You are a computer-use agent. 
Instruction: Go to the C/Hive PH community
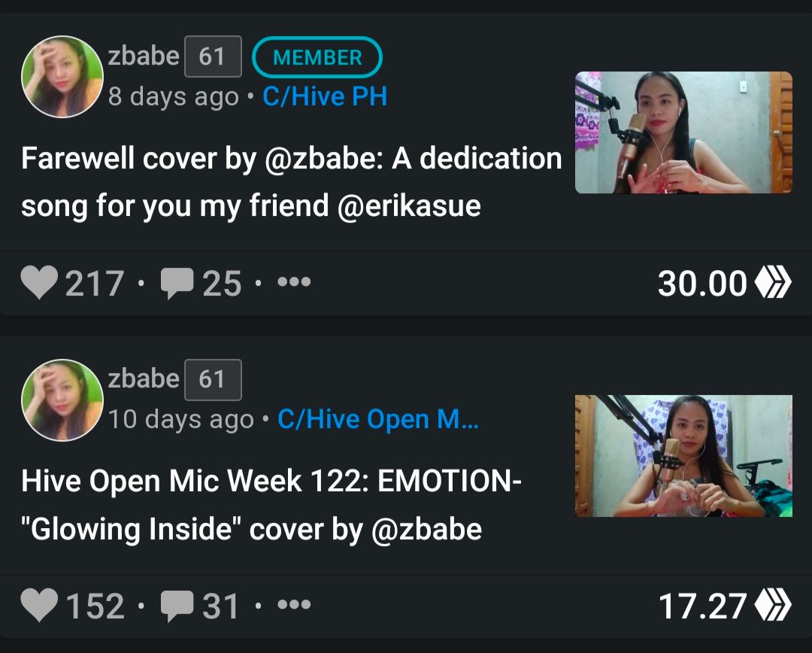[x=325, y=96]
